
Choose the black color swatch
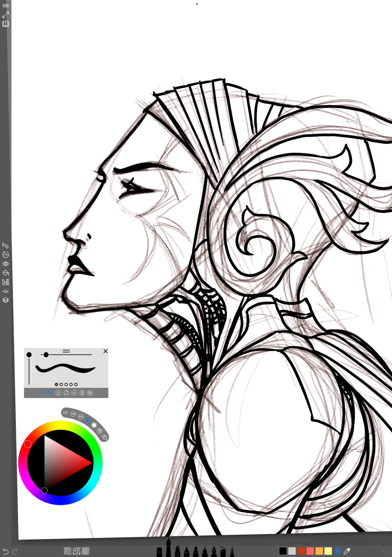283,551
